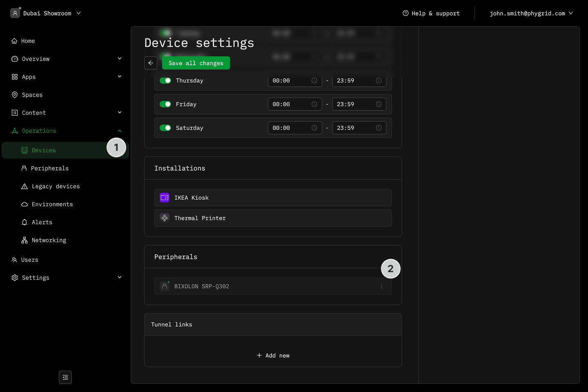The image size is (588, 392).
Task: Click the Thursday start time field
Action: [290, 81]
